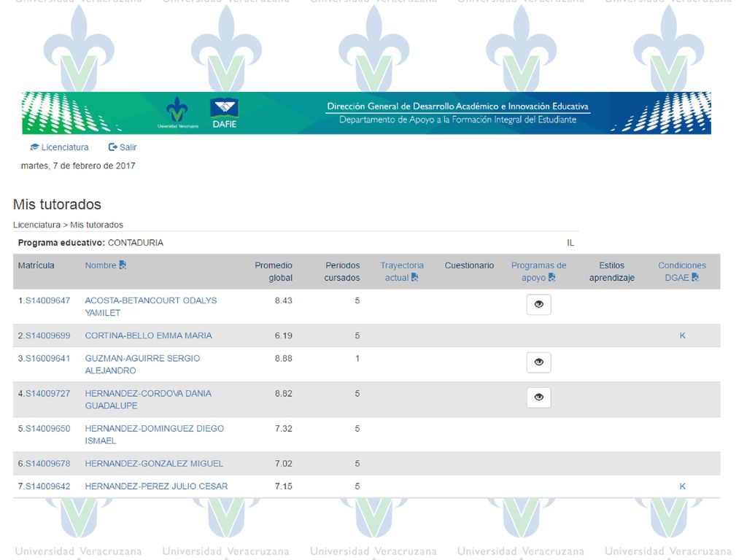The height and width of the screenshot is (560, 747).
Task: Click the IL label right of programa
Action: 570,243
